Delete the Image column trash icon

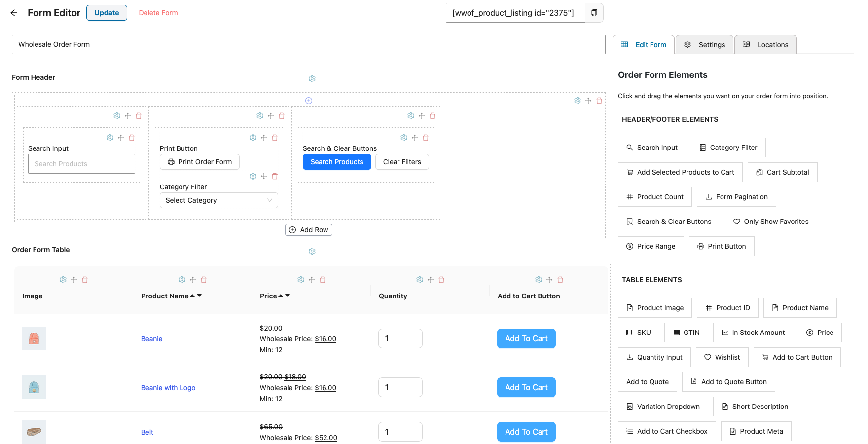85,280
